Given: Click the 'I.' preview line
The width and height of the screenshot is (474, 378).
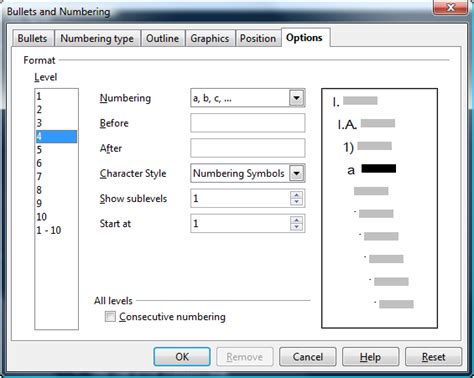Looking at the screenshot, I should [x=355, y=101].
